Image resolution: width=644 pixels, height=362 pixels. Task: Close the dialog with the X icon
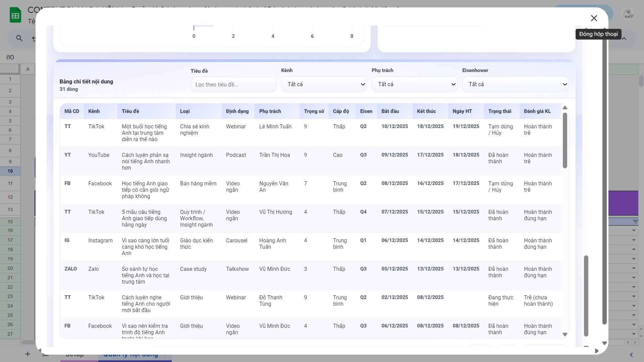[594, 18]
